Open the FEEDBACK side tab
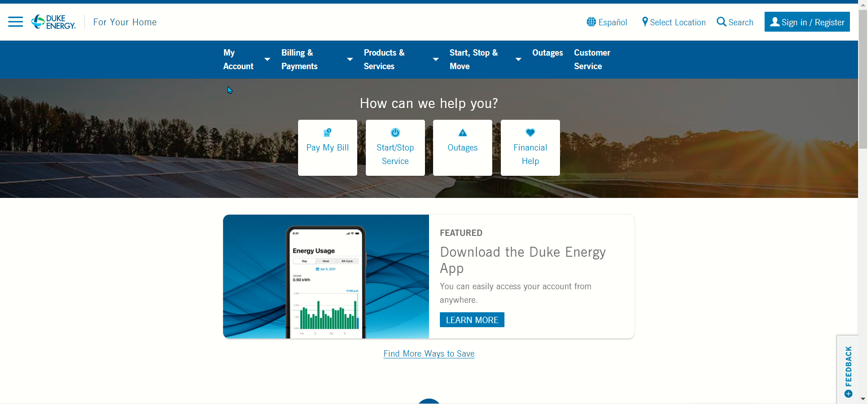Screen dimensions: 868x404 pyautogui.click(x=848, y=370)
